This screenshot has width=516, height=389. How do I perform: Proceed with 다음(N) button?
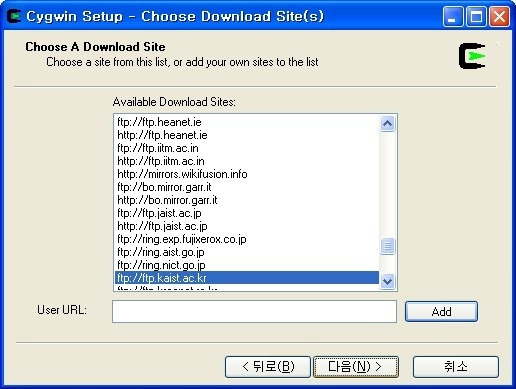click(x=356, y=367)
